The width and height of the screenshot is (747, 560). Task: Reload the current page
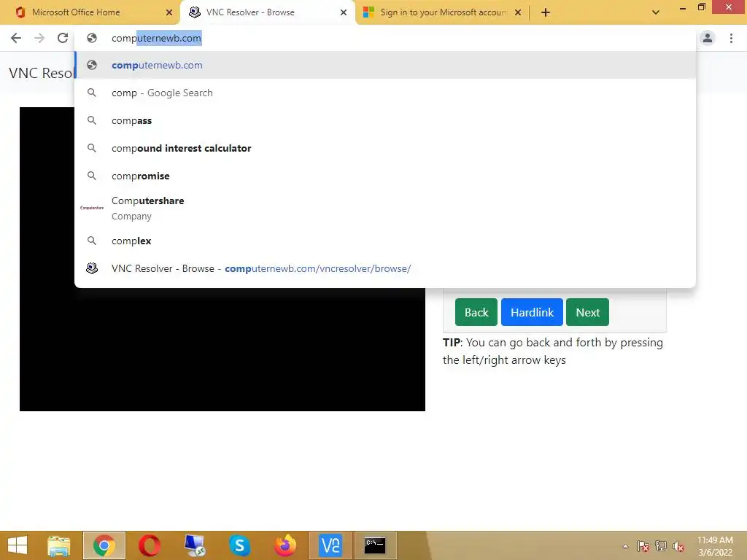(63, 38)
